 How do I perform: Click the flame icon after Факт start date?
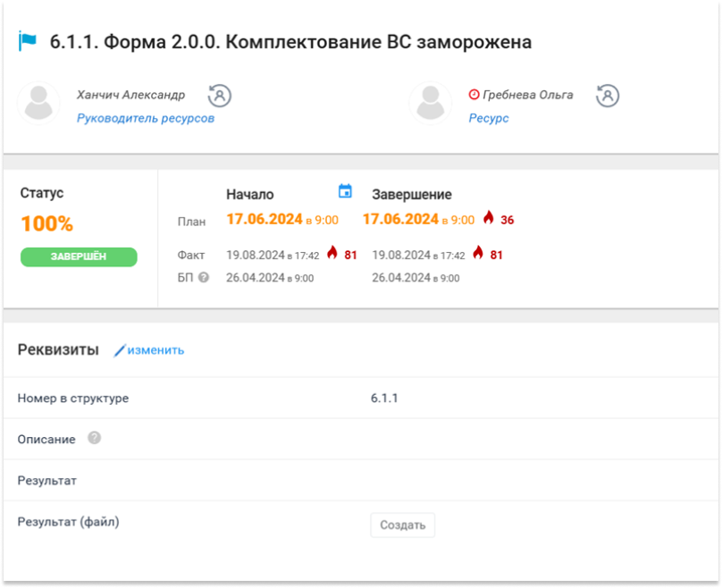pos(332,254)
